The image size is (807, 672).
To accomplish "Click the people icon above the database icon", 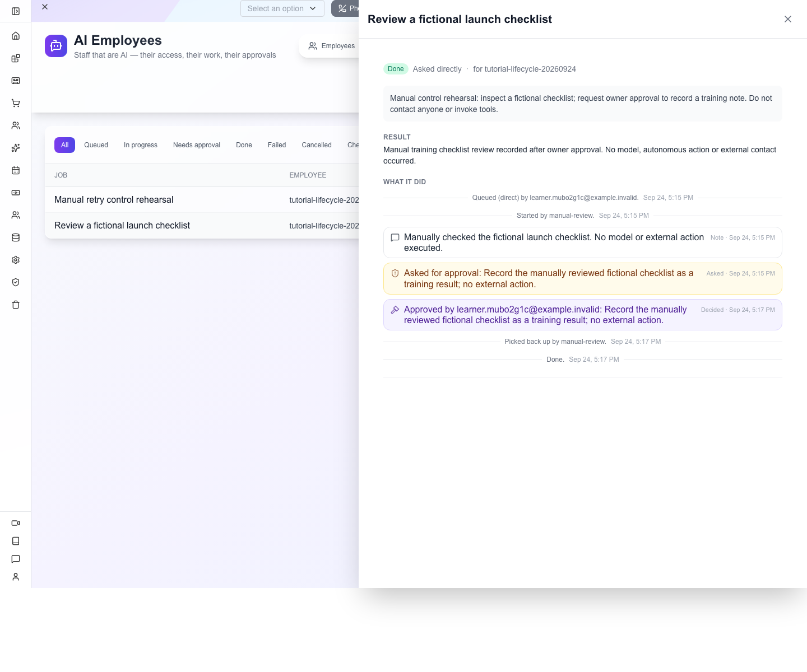I will point(16,215).
